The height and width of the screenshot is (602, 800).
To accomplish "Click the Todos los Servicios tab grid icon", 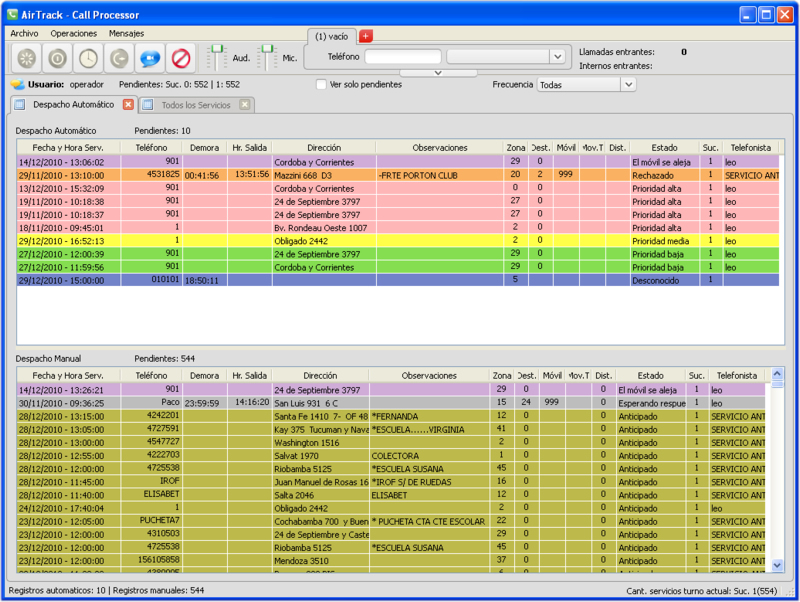I will (148, 105).
